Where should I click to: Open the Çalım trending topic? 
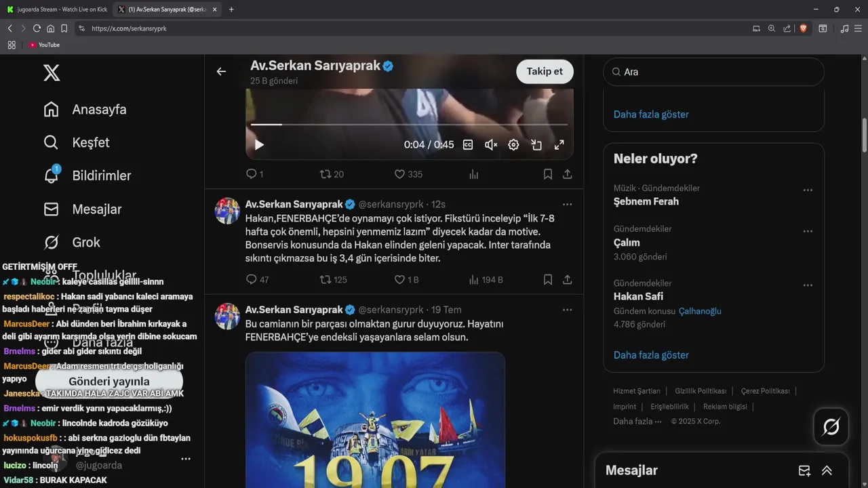tap(627, 242)
